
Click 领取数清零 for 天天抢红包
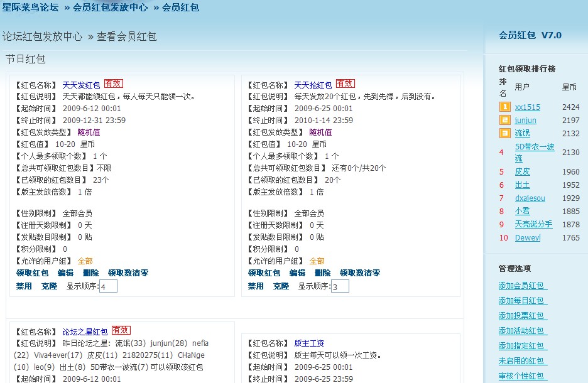[x=360, y=273]
